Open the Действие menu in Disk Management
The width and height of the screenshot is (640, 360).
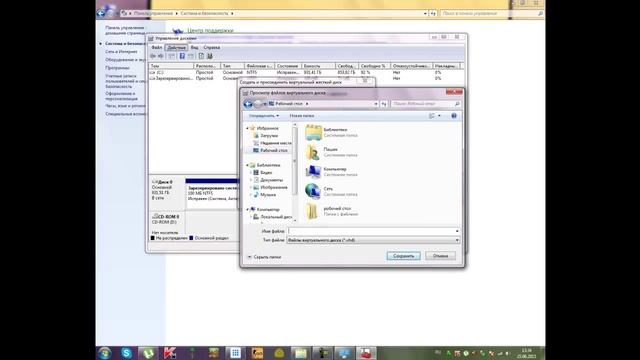point(176,48)
